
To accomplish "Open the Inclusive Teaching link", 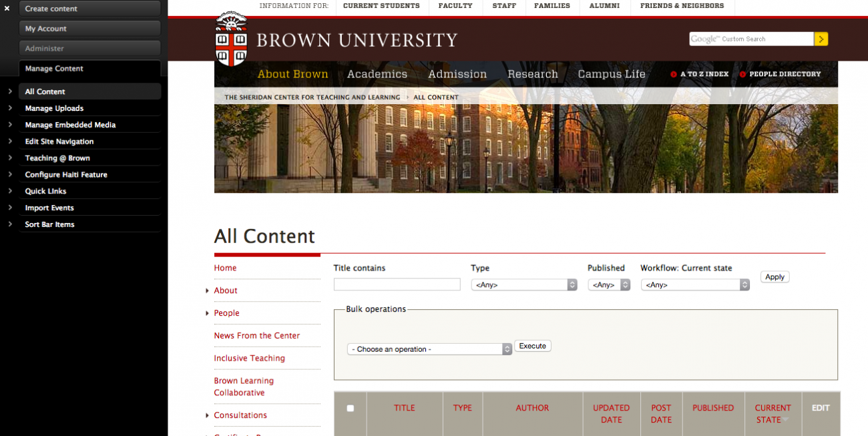I will coord(249,359).
